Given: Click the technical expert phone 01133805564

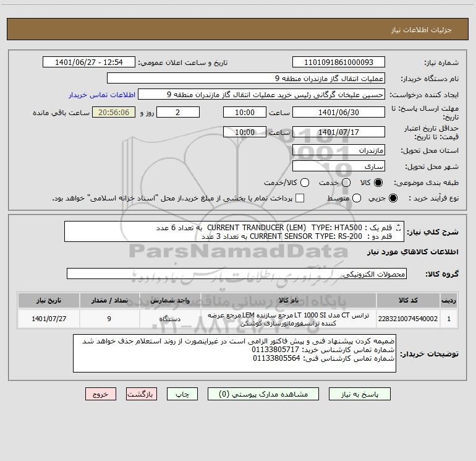Looking at the screenshot, I should pyautogui.click(x=276, y=358).
